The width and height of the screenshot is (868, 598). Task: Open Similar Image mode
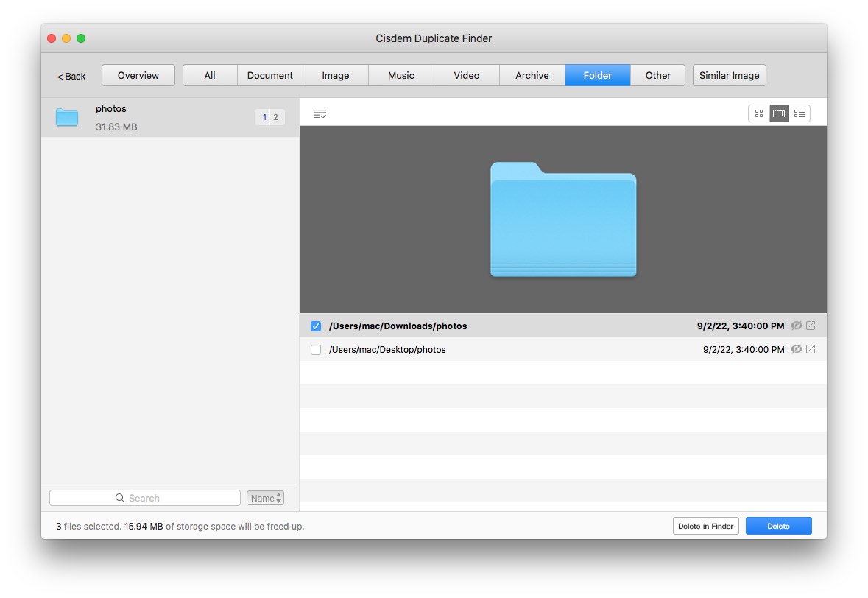pyautogui.click(x=729, y=74)
